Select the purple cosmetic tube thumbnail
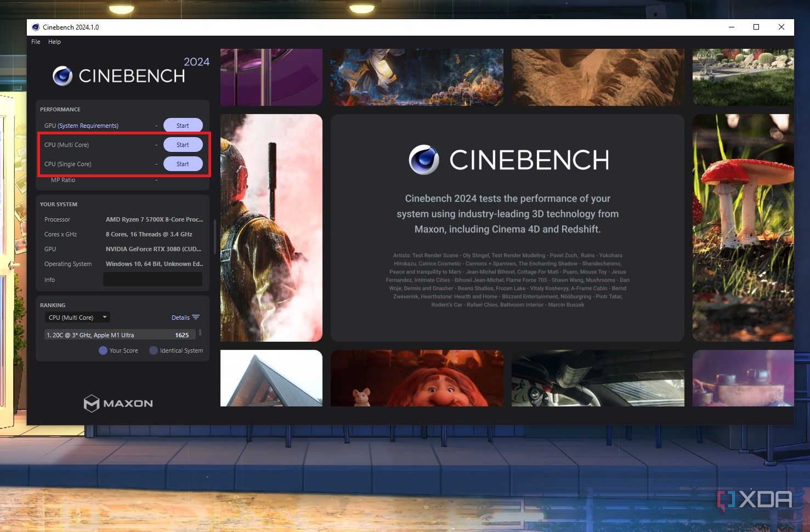 (x=271, y=77)
